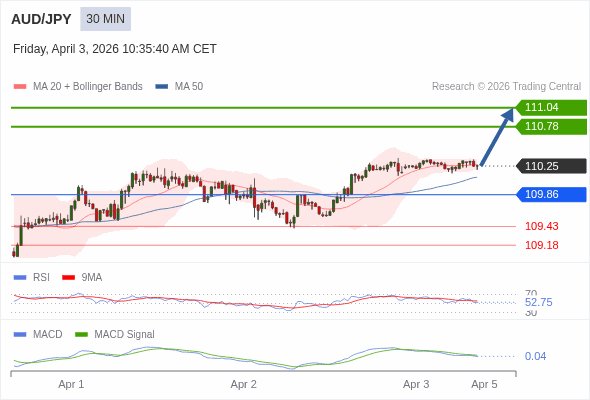Click the 110.78 resistance price tag
Image resolution: width=590 pixels, height=400 pixels.
click(551, 126)
